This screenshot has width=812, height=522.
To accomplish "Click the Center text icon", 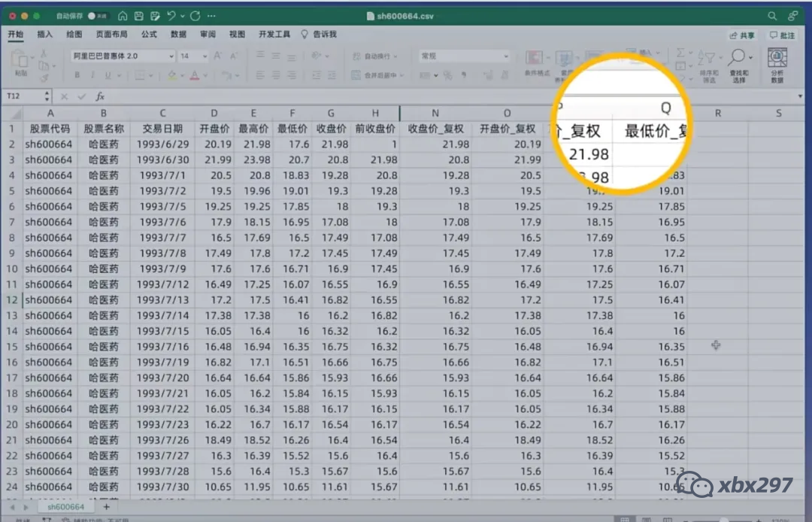I will [x=276, y=75].
